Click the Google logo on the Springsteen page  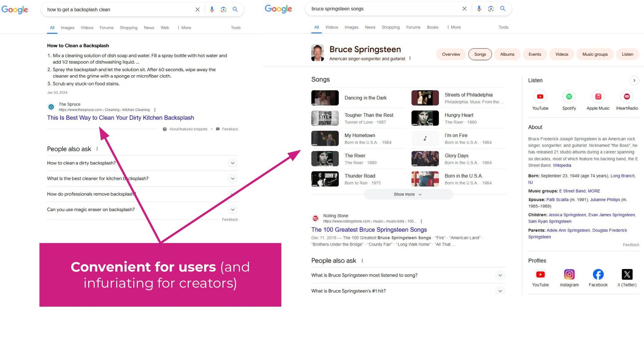tap(278, 9)
